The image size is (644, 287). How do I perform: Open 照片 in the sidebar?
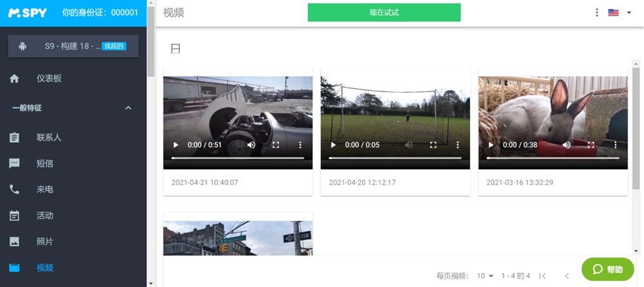pos(45,241)
